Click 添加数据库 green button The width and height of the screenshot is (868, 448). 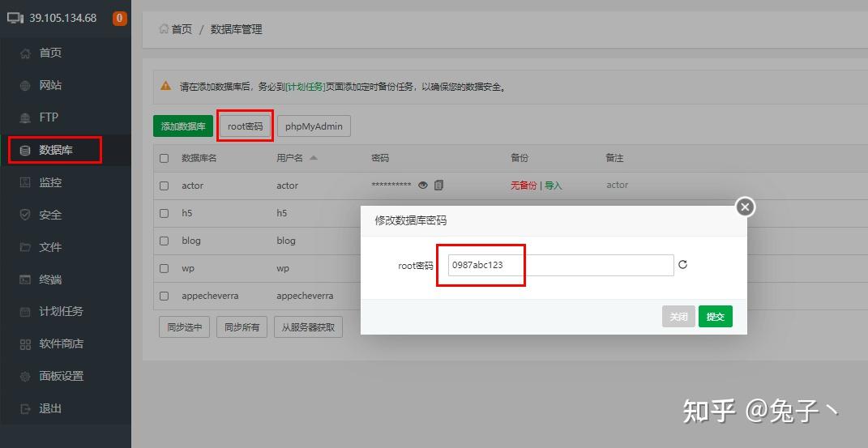(183, 126)
